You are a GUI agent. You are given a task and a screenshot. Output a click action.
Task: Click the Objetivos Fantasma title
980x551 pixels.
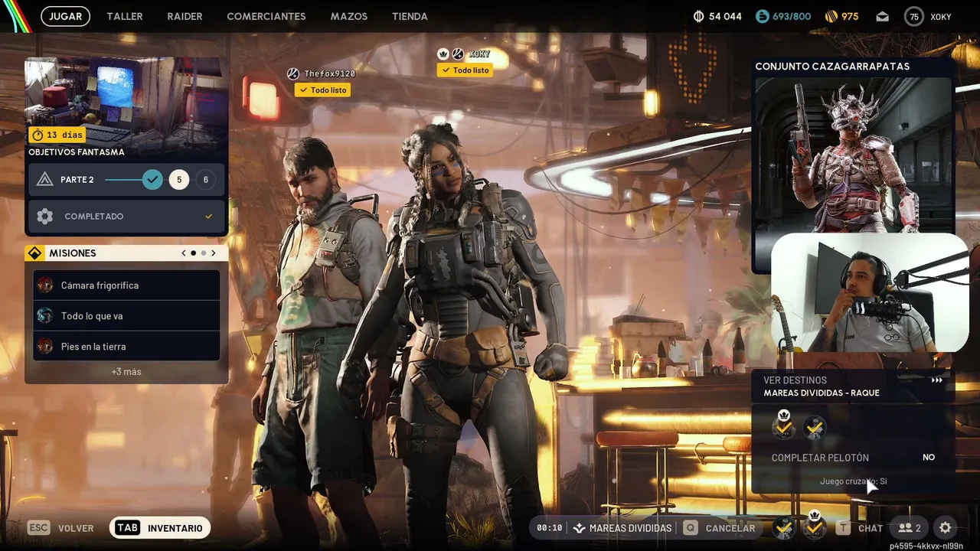pos(77,152)
